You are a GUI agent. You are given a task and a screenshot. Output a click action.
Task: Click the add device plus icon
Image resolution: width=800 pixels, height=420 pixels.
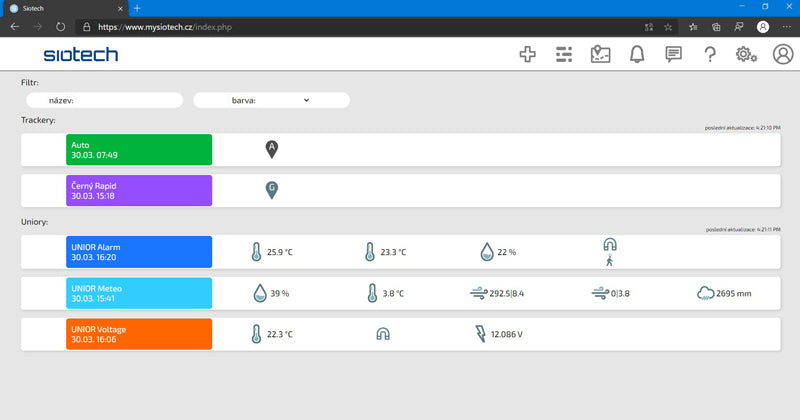(x=528, y=54)
